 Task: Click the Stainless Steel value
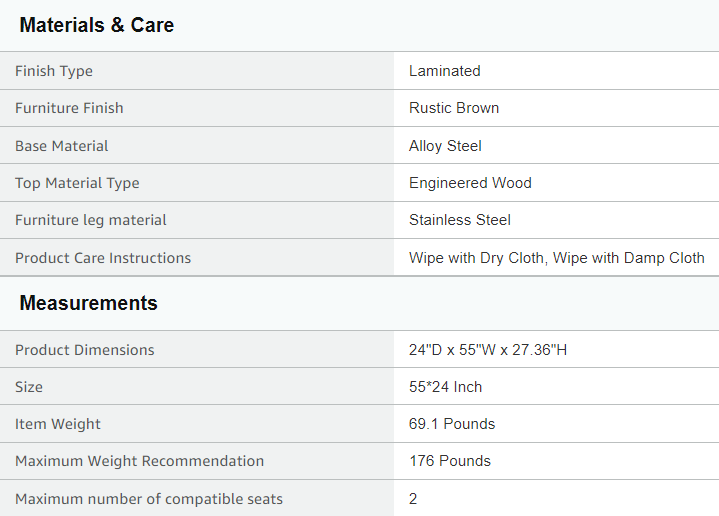coord(460,220)
